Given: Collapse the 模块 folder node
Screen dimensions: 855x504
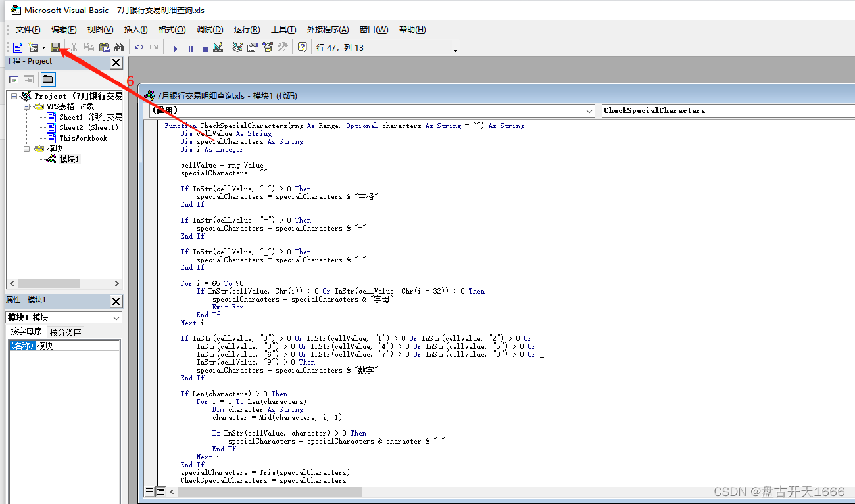Looking at the screenshot, I should [27, 149].
